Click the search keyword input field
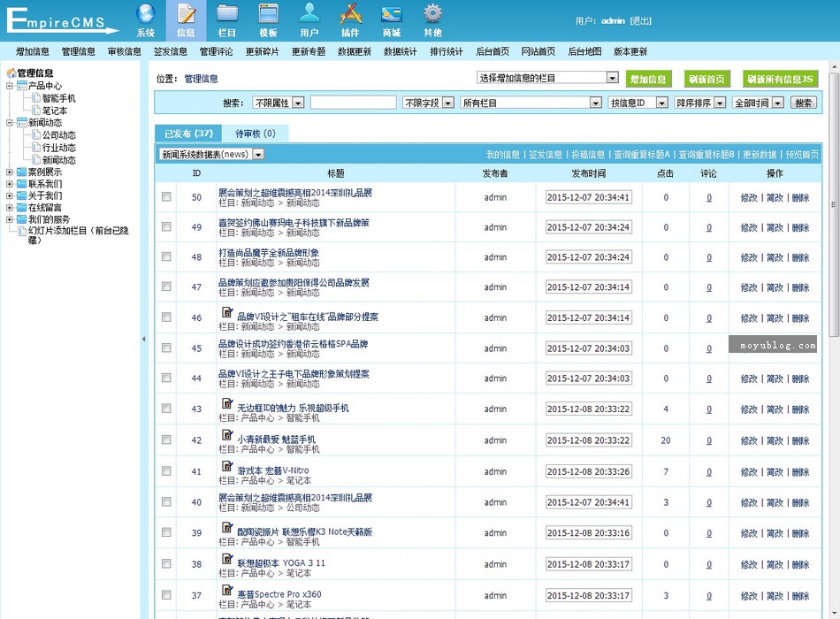 point(353,103)
